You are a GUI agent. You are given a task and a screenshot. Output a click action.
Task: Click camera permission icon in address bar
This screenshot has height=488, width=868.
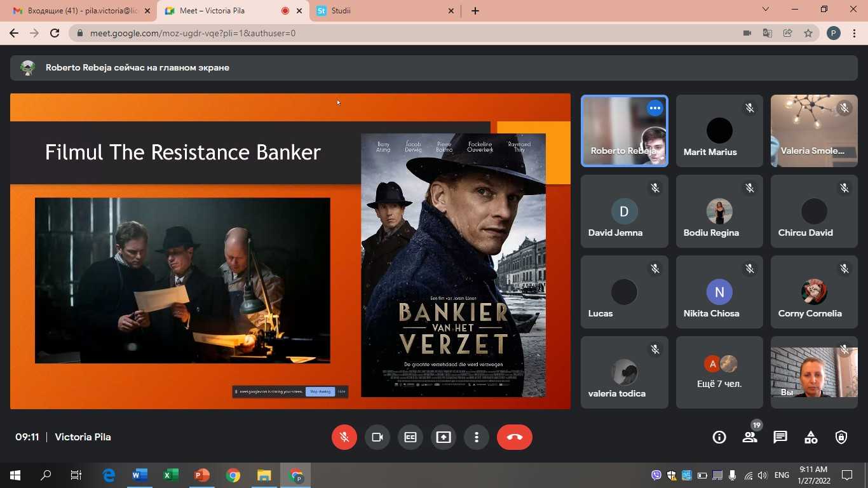[747, 33]
